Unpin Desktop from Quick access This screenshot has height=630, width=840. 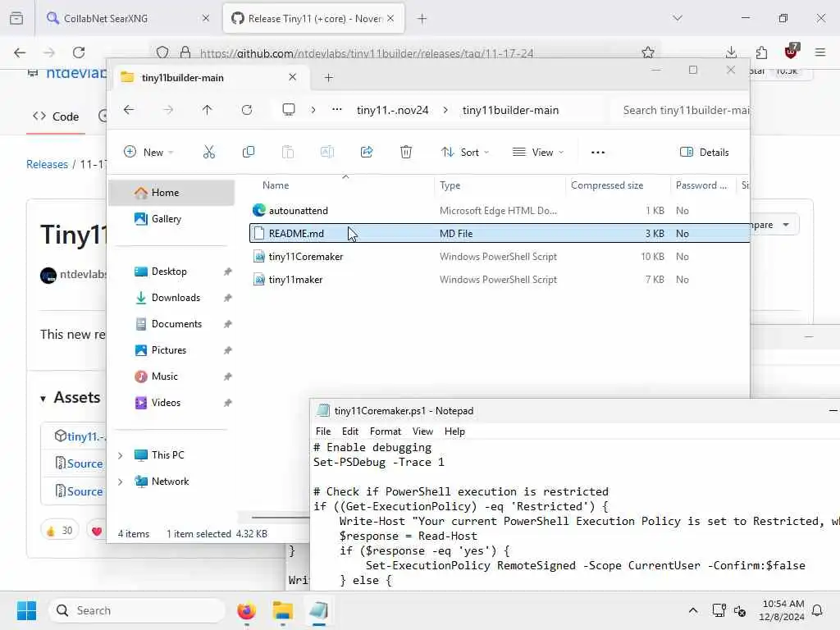pyautogui.click(x=228, y=272)
